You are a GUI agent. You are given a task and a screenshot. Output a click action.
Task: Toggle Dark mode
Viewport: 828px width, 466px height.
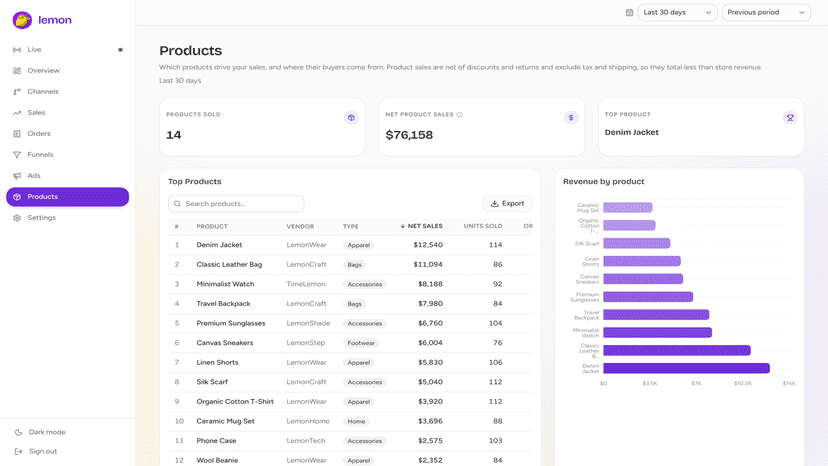[x=68, y=432]
